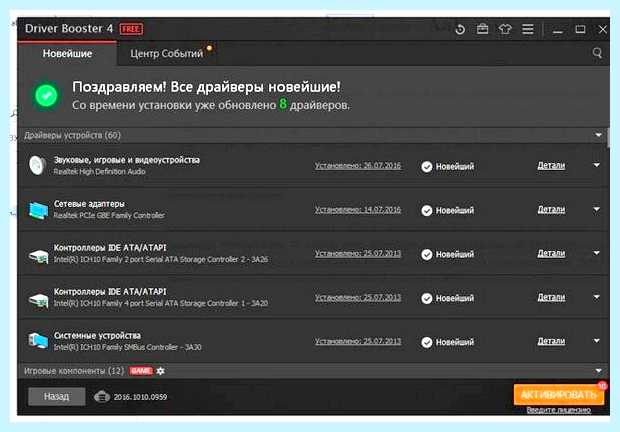Click the Storage Controller 2 - 3A26 device icon
The height and width of the screenshot is (432, 620).
[x=38, y=256]
